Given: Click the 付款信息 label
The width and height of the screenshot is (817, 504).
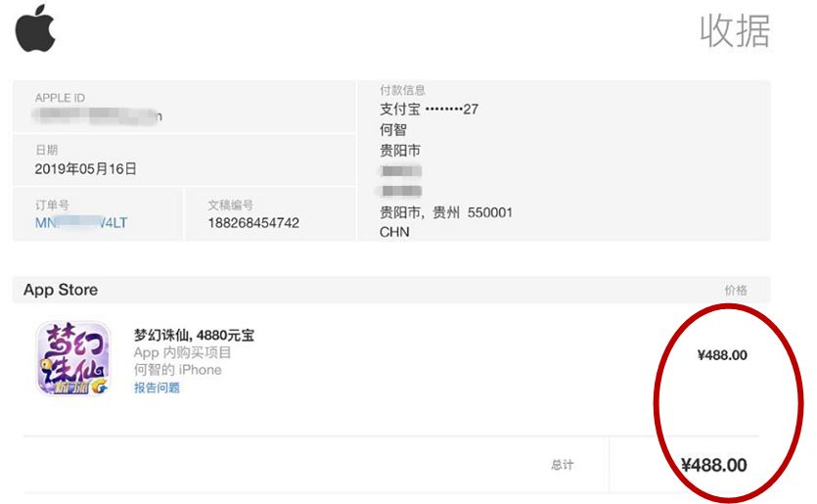Looking at the screenshot, I should tap(402, 90).
